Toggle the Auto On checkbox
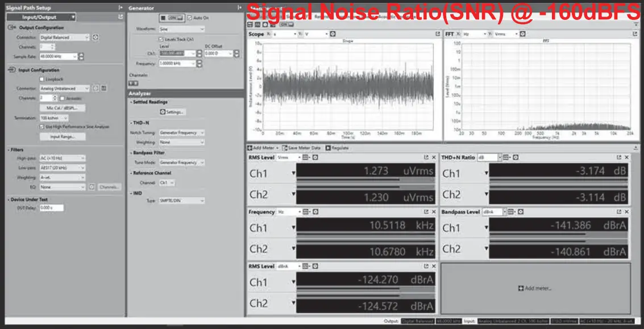 (189, 18)
